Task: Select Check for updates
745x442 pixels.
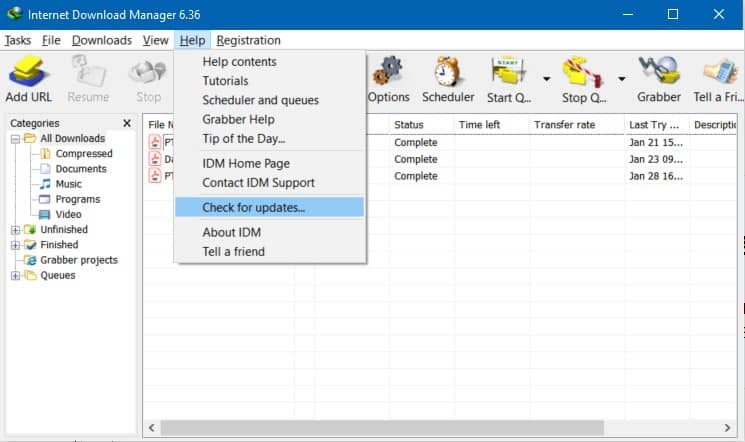Action: (x=269, y=207)
